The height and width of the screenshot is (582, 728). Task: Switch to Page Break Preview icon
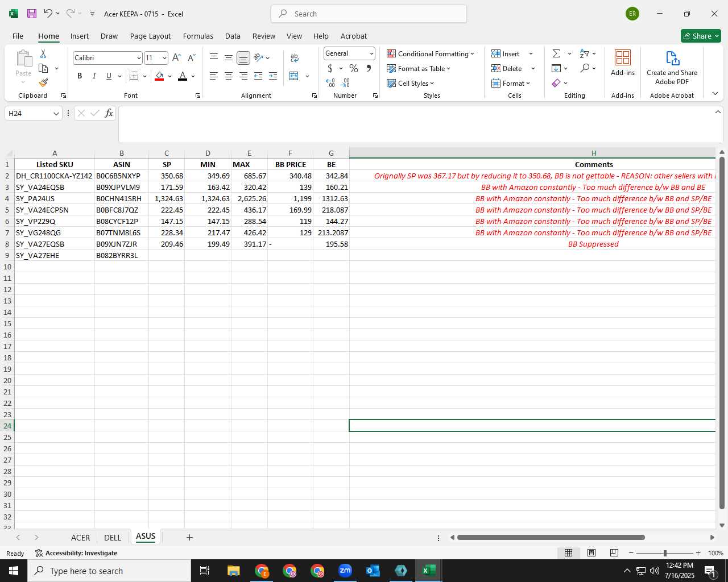pyautogui.click(x=614, y=553)
